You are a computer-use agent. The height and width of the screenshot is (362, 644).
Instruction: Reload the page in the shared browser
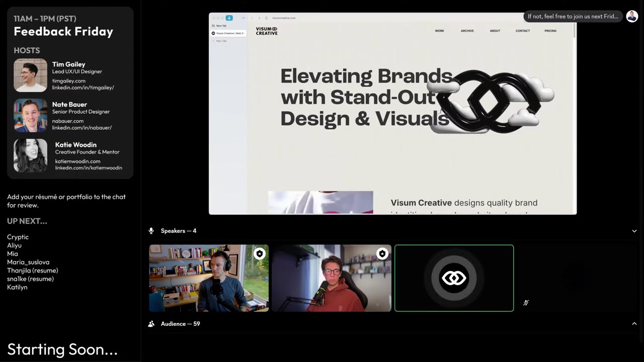tap(266, 18)
